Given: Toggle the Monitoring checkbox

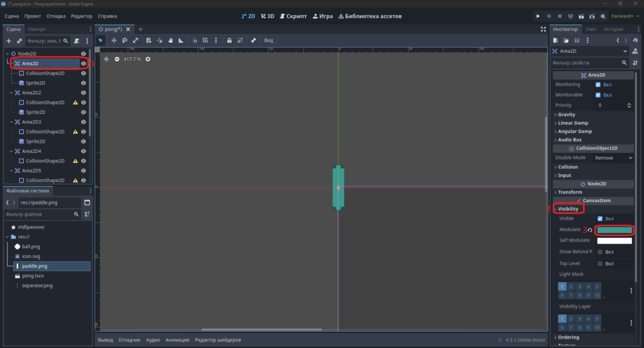Looking at the screenshot, I should click(598, 84).
